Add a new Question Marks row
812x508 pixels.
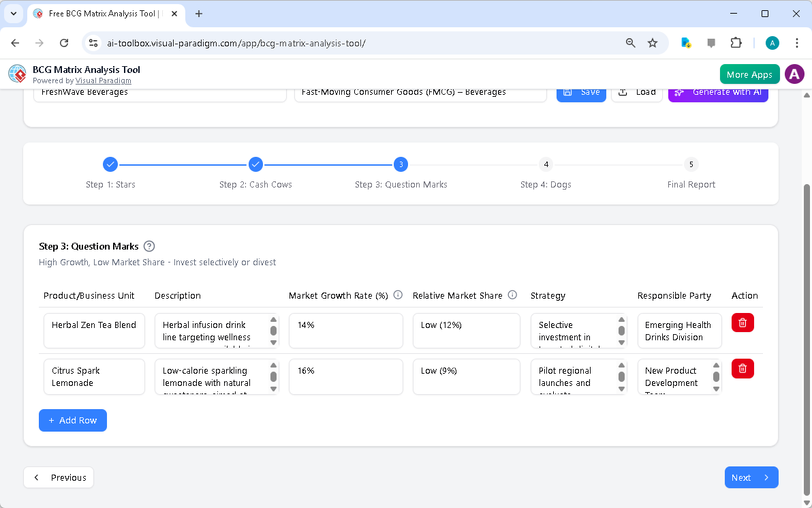point(72,420)
